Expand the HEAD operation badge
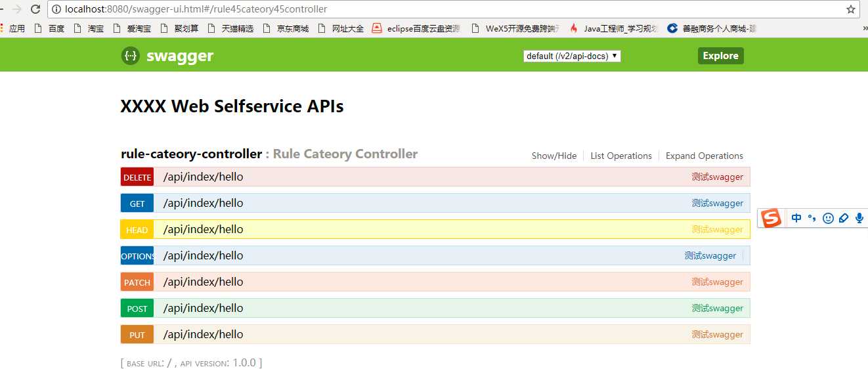The height and width of the screenshot is (369, 868). (137, 230)
